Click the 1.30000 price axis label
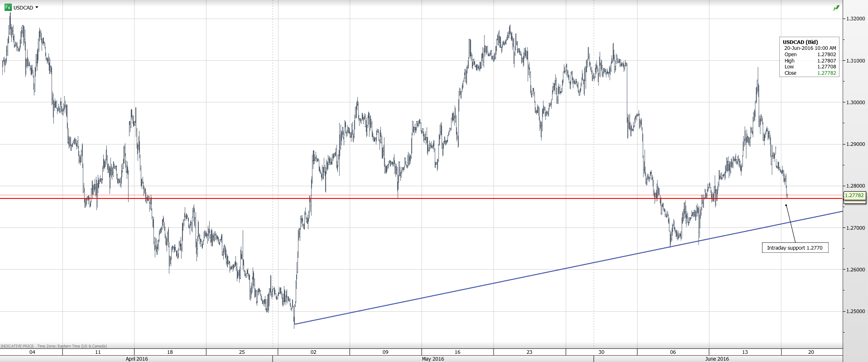The width and height of the screenshot is (868, 362). coord(855,102)
